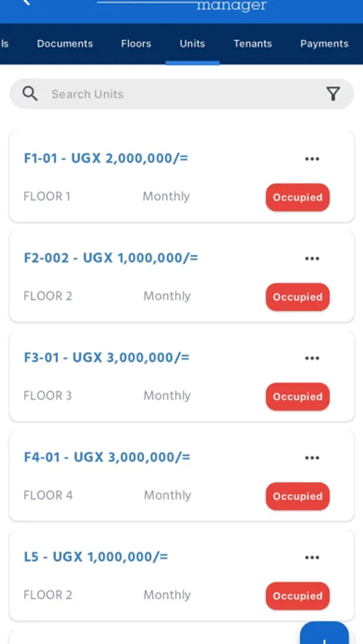This screenshot has width=363, height=644.
Task: Open the Payments tab
Action: [x=324, y=44]
